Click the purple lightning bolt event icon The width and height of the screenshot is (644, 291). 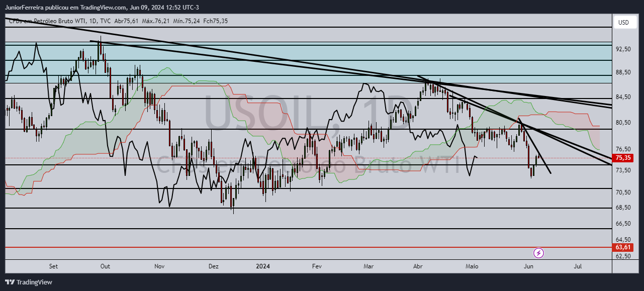538,252
